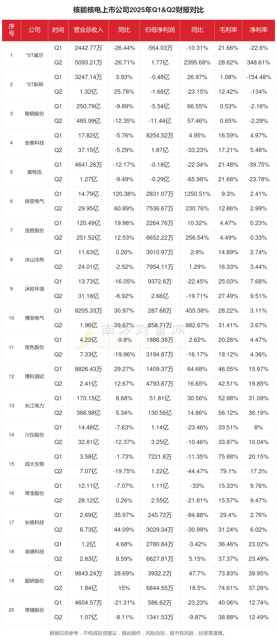Click the 营业总收入 column header
Viewport: 277px width, 644px height.
(x=88, y=30)
